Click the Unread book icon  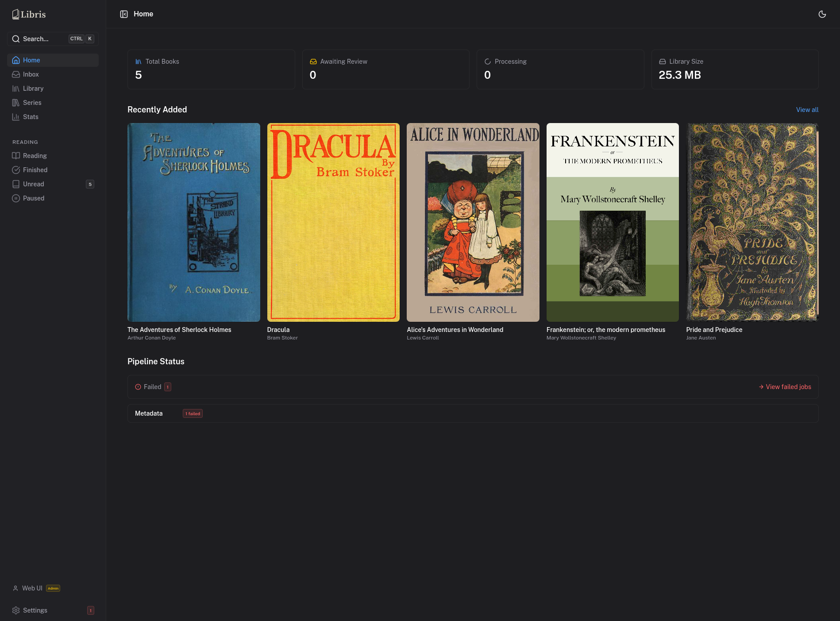click(x=16, y=184)
